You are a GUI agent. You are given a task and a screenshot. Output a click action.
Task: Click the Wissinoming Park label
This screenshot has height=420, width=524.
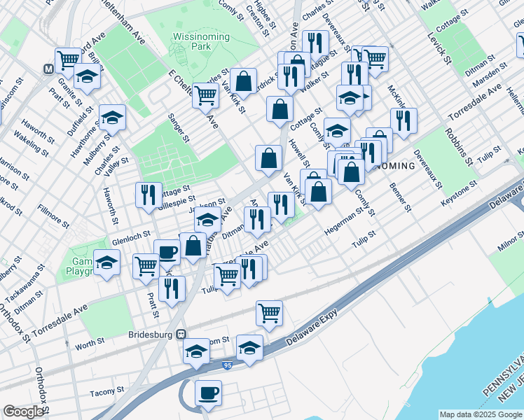click(201, 41)
